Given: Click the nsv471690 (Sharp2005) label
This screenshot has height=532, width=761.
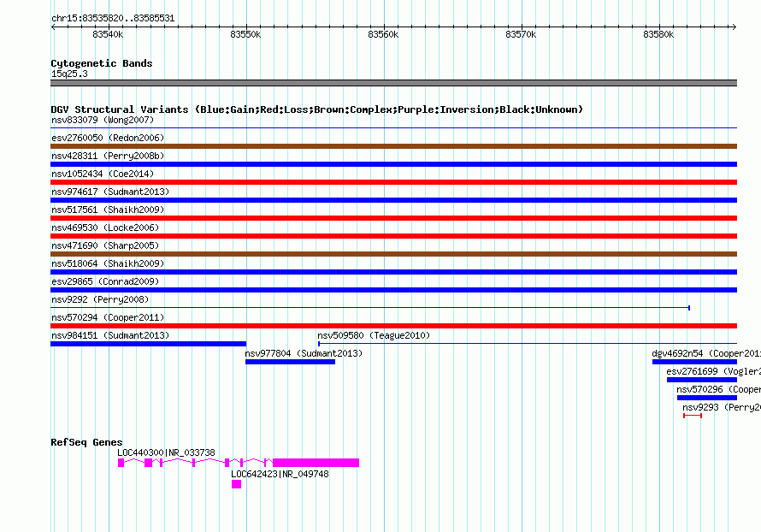Looking at the screenshot, I should click(105, 245).
